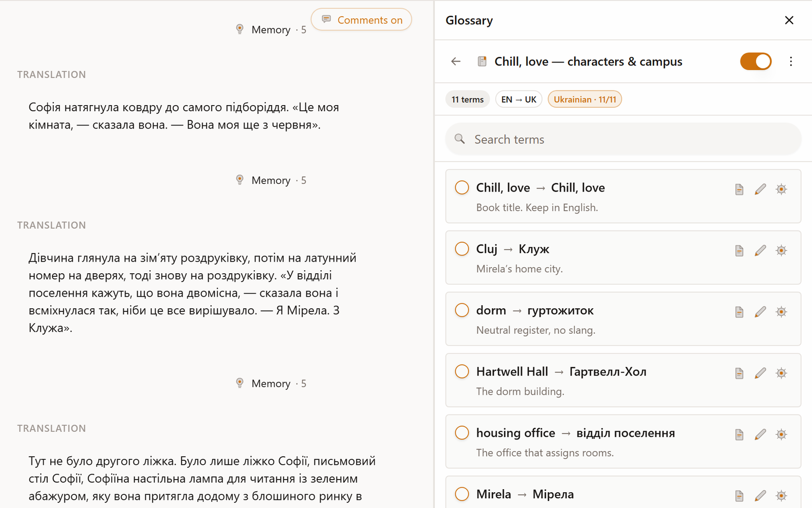
Task: Open the 'Ukrainian · 11/11' language chip
Action: pos(585,99)
